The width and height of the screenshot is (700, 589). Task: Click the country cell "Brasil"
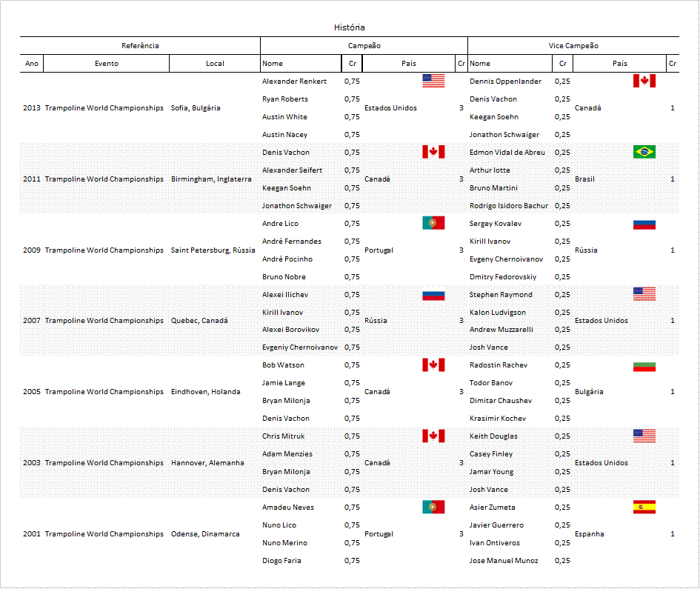pyautogui.click(x=585, y=179)
